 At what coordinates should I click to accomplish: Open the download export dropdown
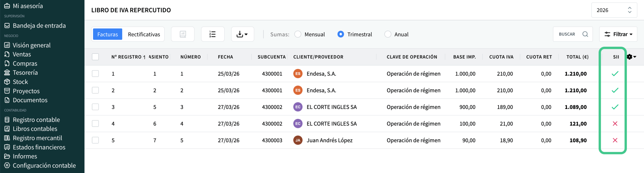pyautogui.click(x=242, y=34)
